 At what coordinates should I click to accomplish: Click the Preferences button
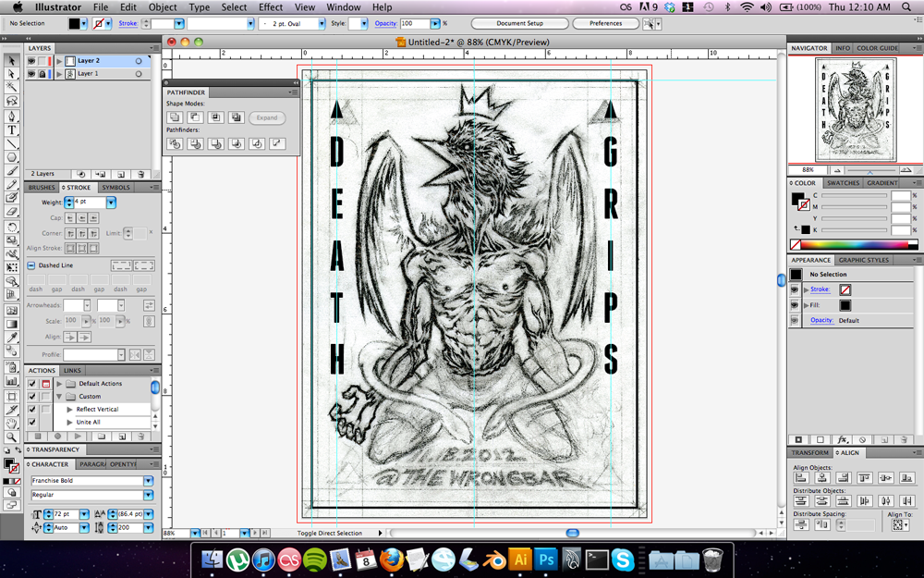click(x=605, y=24)
